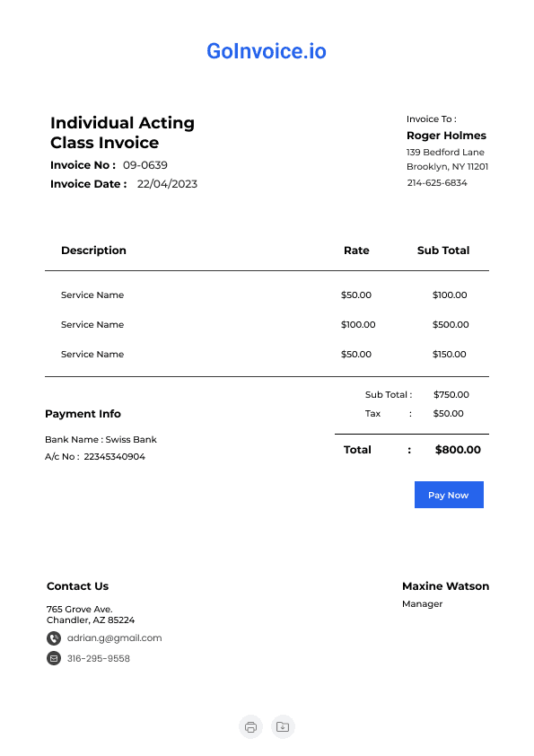Click the Rate column header

356,251
